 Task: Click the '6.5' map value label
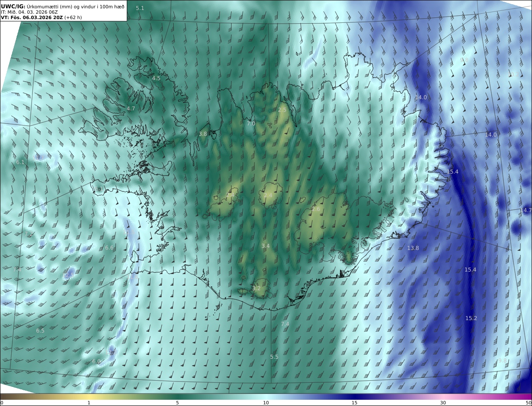point(40,331)
